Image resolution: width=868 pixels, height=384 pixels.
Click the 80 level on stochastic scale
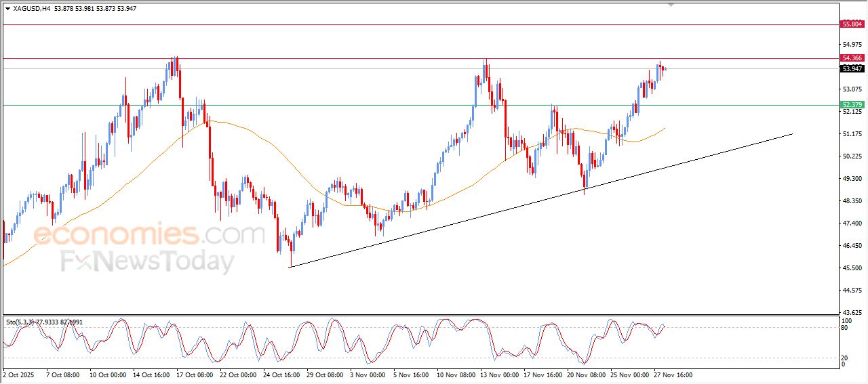click(x=845, y=328)
